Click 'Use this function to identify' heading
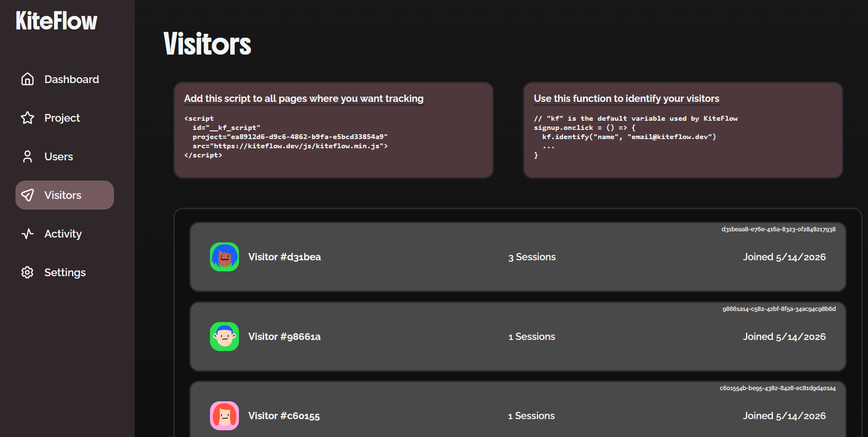 pyautogui.click(x=626, y=99)
